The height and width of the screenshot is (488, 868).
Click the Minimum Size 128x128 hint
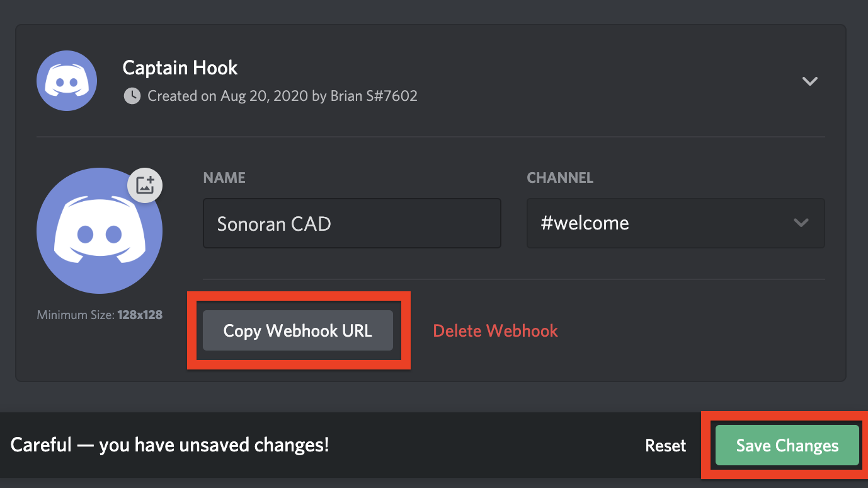click(100, 314)
